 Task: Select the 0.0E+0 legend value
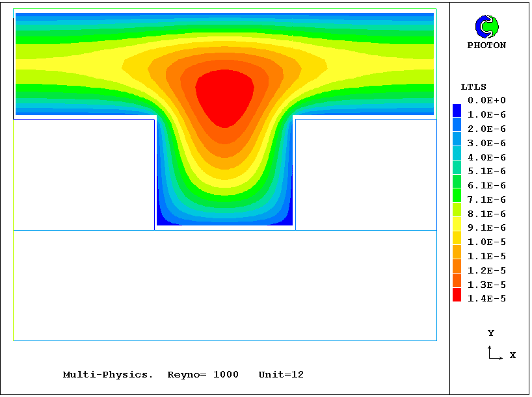tap(487, 101)
